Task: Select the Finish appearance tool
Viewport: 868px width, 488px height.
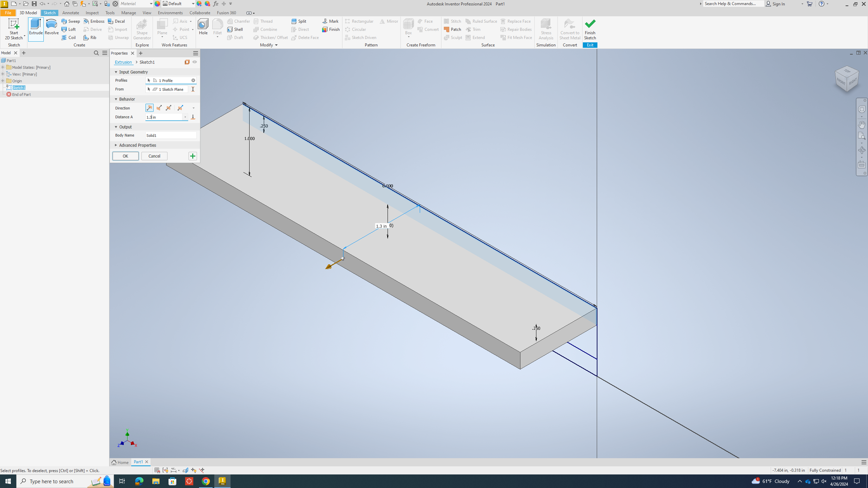Action: pos(331,29)
